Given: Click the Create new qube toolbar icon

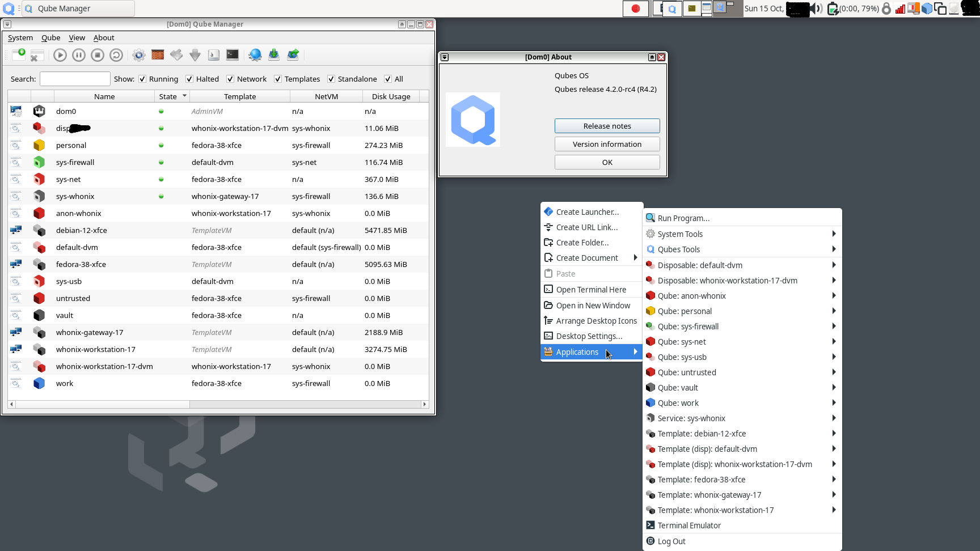Looking at the screenshot, I should point(19,55).
